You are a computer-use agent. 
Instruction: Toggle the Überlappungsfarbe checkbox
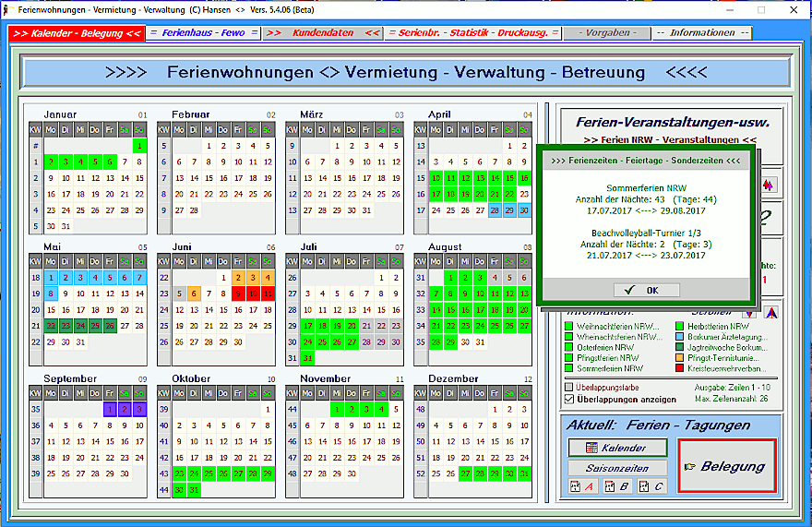click(x=569, y=388)
